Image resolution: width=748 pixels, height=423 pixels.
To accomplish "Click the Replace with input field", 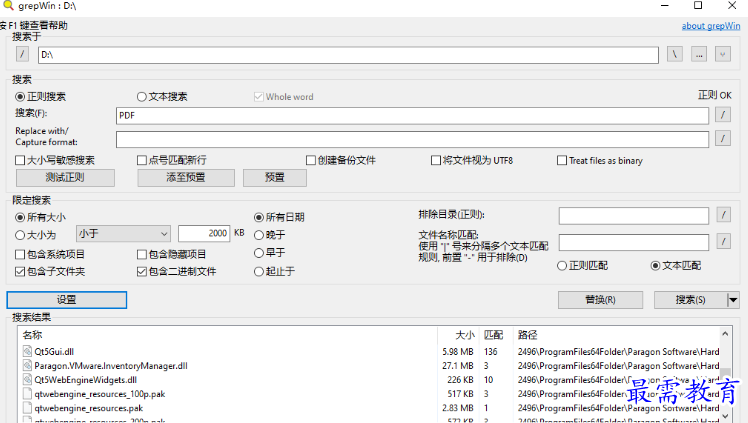I will coord(412,139).
